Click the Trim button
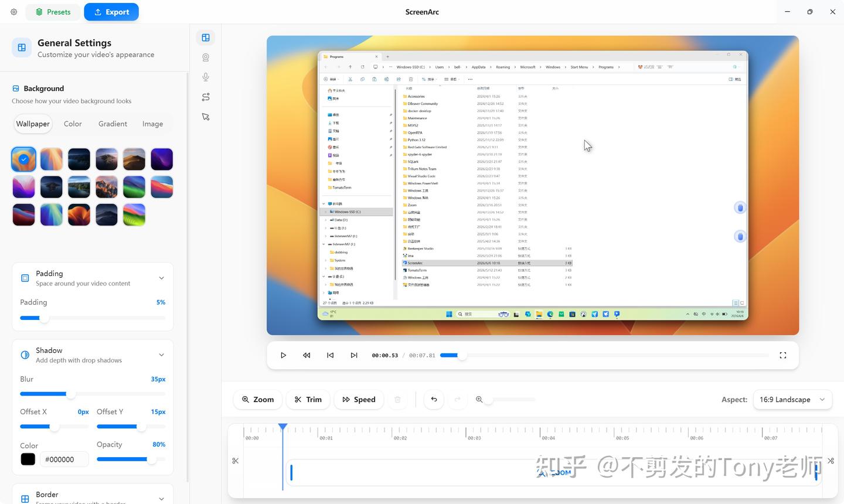 click(x=308, y=400)
